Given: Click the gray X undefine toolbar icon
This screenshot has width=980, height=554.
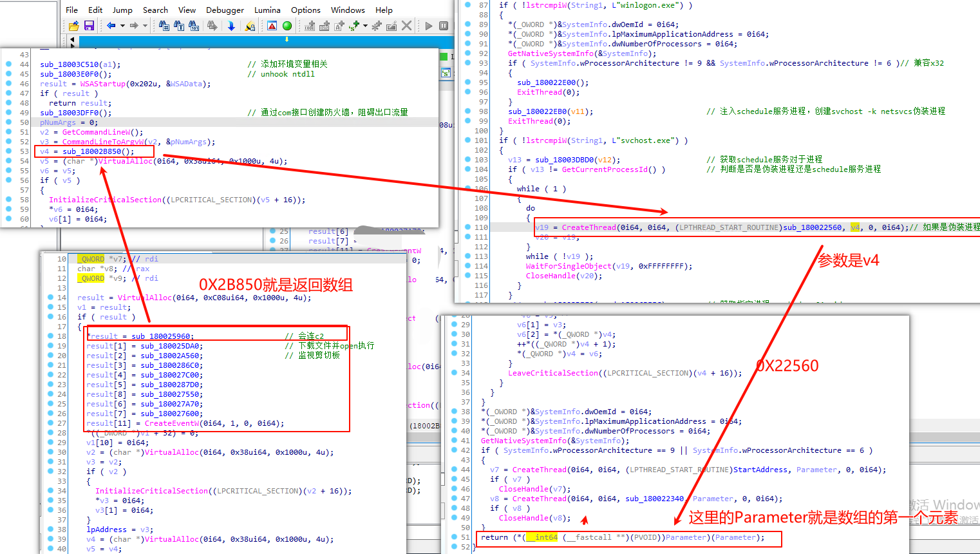Looking at the screenshot, I should click(406, 26).
